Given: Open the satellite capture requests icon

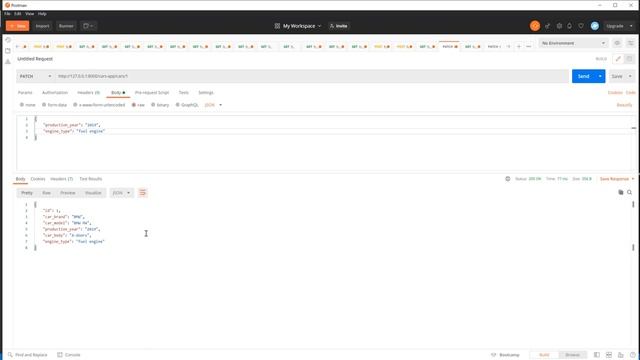Looking at the screenshot, I should tap(547, 26).
